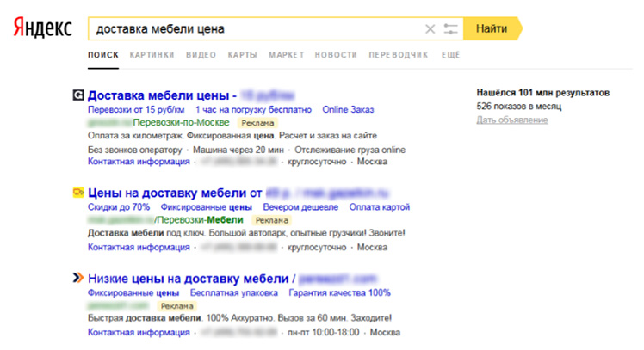Screen dimensions: 644x350
Task: Click third ad's Фиксированные цены sitelink
Action: [x=133, y=292]
